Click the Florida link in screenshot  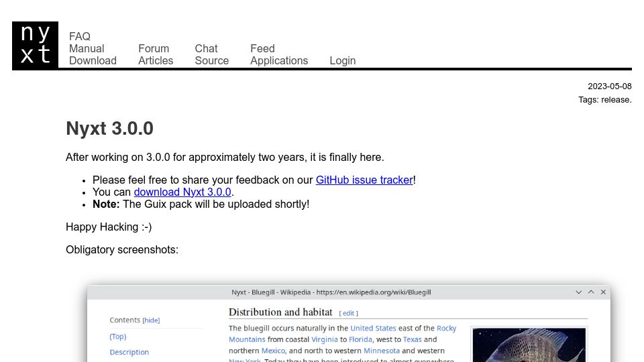click(x=360, y=339)
